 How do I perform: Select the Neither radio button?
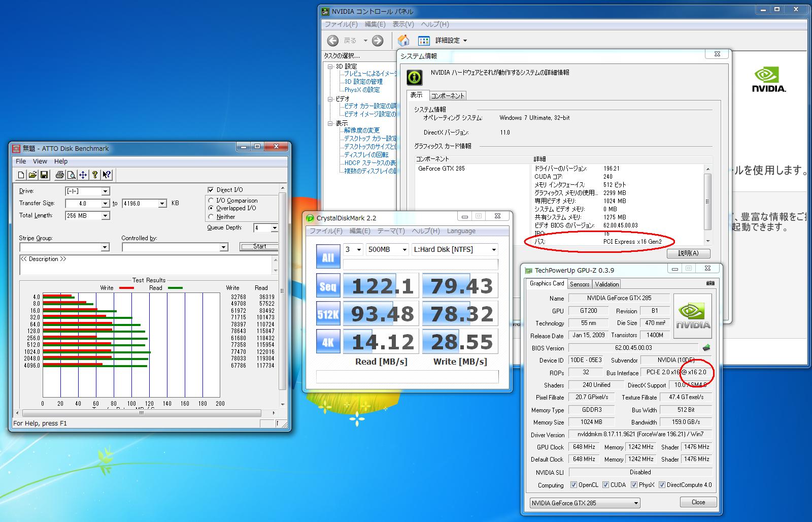pyautogui.click(x=211, y=217)
